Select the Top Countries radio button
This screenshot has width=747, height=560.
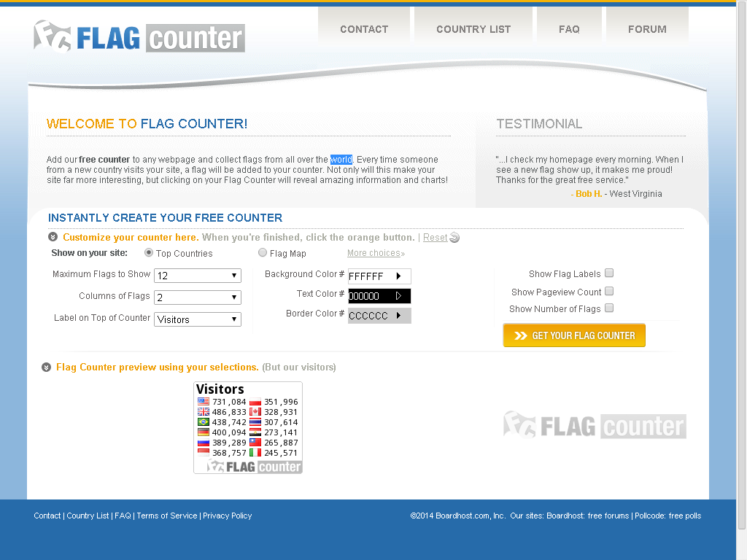point(149,253)
